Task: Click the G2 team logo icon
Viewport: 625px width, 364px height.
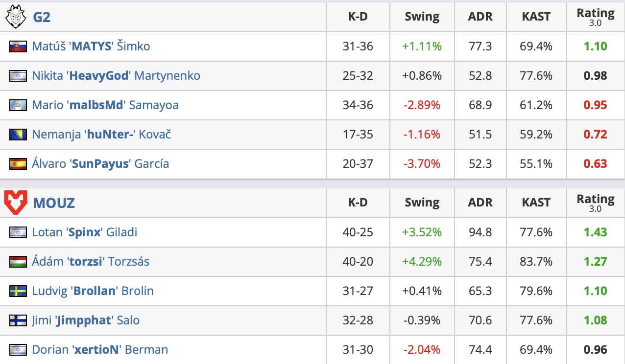Action: [x=15, y=17]
